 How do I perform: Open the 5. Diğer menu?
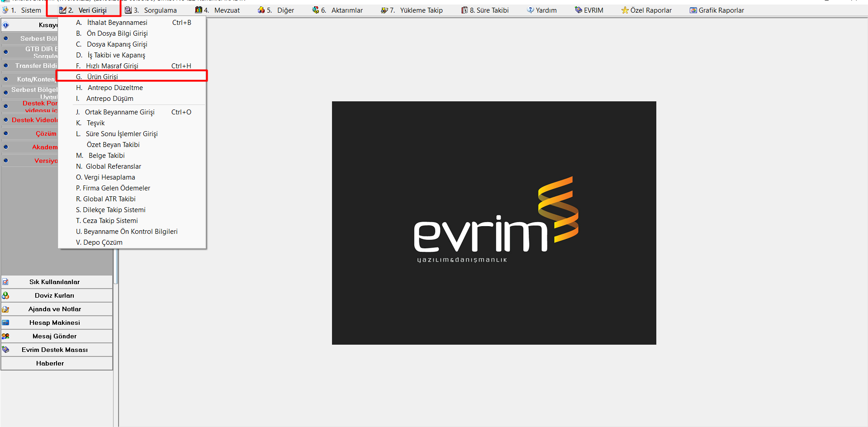point(276,10)
